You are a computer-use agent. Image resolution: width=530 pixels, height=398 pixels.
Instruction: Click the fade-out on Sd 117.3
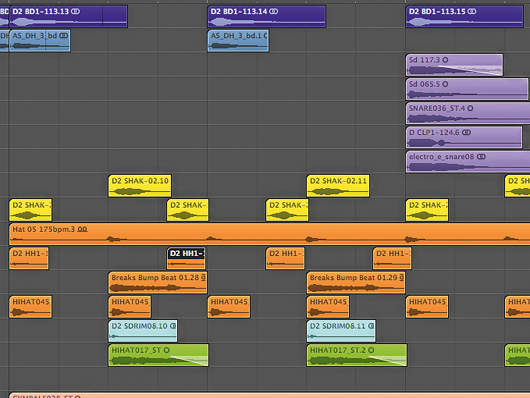(470, 70)
